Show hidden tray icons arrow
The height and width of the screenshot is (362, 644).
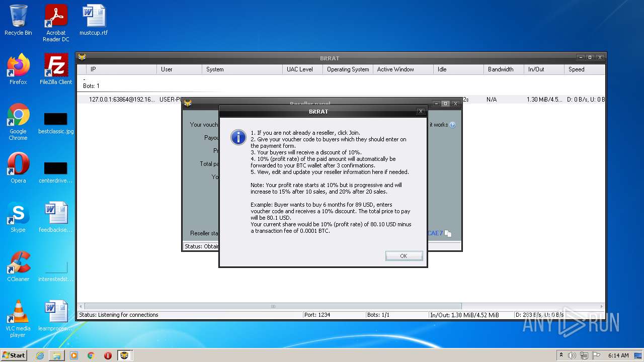point(561,355)
